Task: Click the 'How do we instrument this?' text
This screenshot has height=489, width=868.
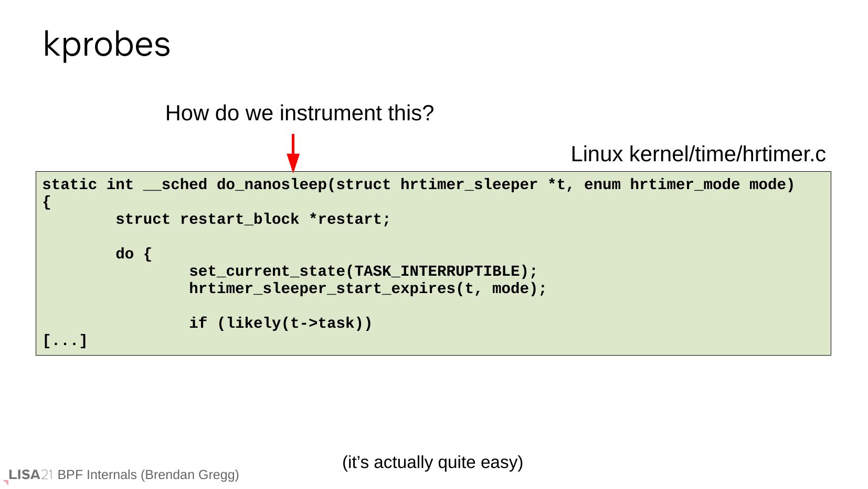Action: point(299,113)
